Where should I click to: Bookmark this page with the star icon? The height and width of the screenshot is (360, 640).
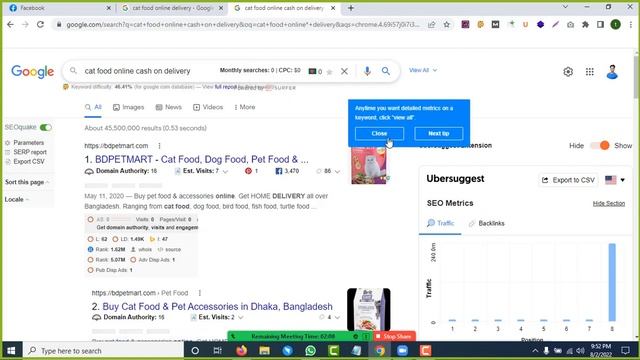(x=447, y=24)
